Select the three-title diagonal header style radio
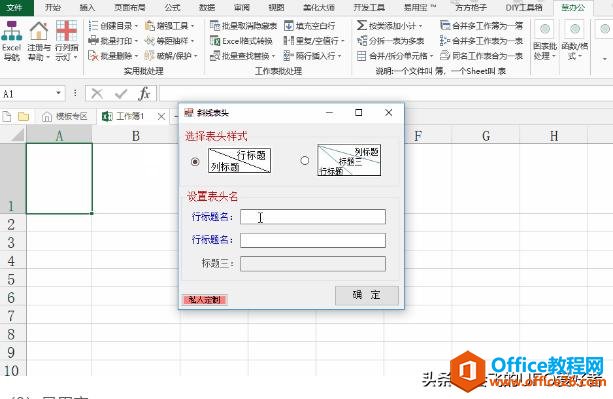Viewport: 613px width, 399px height. (305, 161)
